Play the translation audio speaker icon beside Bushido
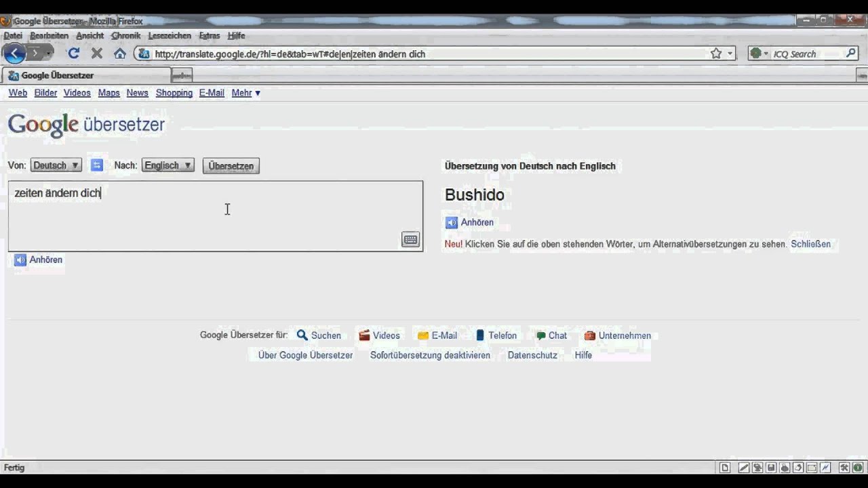 point(452,222)
